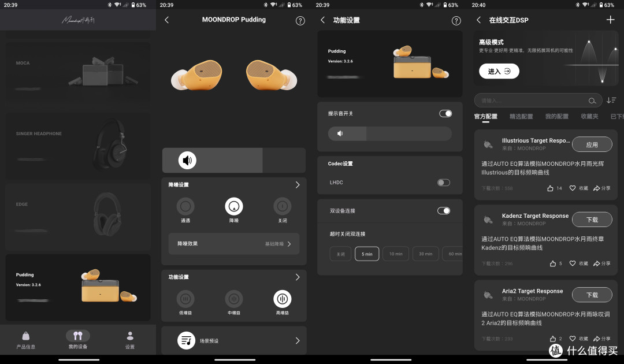Open the 降噪效果 options row

click(x=234, y=244)
